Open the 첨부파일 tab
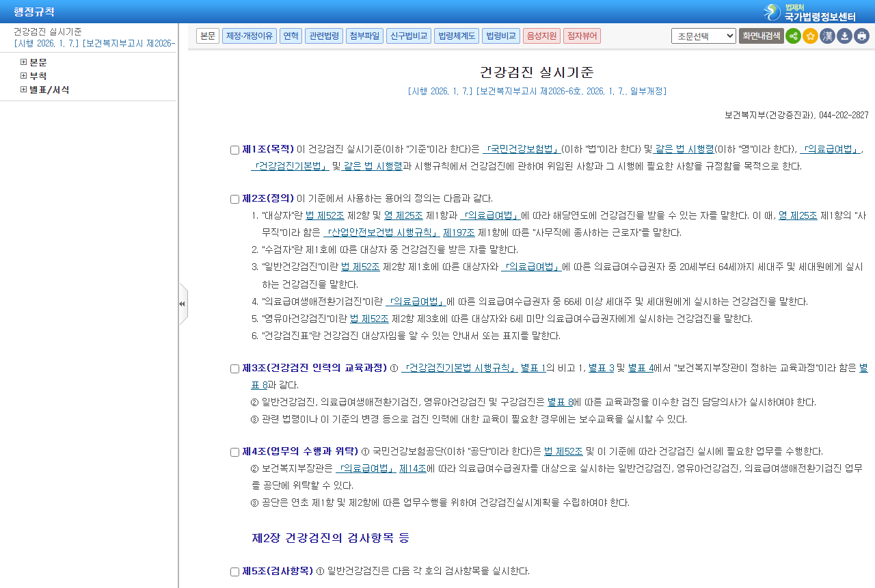The image size is (875, 588). coord(364,36)
